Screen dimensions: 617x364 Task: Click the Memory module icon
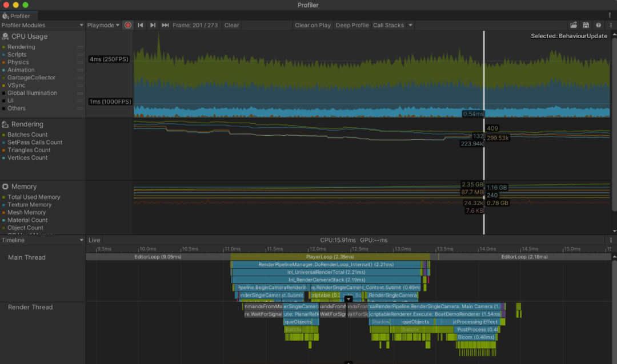[x=5, y=187]
